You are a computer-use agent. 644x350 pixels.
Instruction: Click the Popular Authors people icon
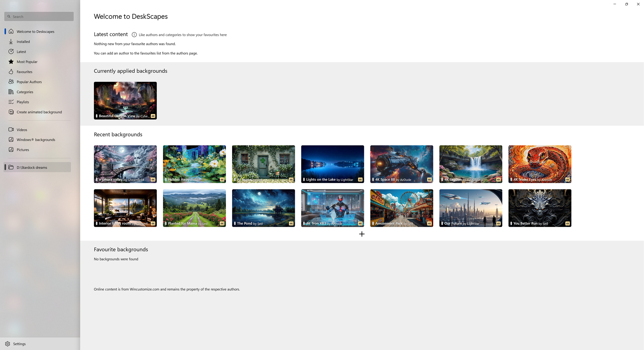(x=11, y=82)
